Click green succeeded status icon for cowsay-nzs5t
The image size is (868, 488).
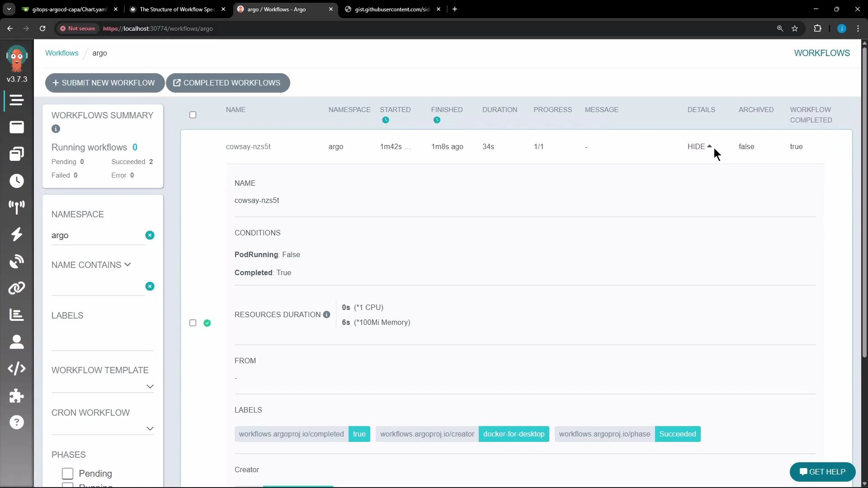(x=207, y=323)
